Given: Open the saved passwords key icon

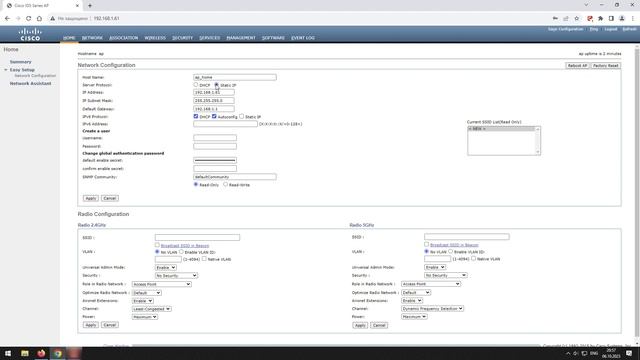Looking at the screenshot, I should pyautogui.click(x=555, y=18).
